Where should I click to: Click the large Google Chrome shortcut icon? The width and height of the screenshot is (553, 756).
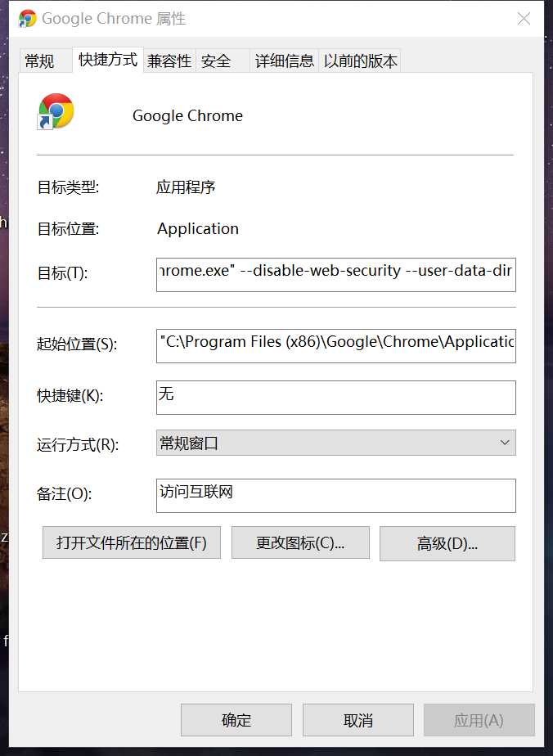[56, 111]
